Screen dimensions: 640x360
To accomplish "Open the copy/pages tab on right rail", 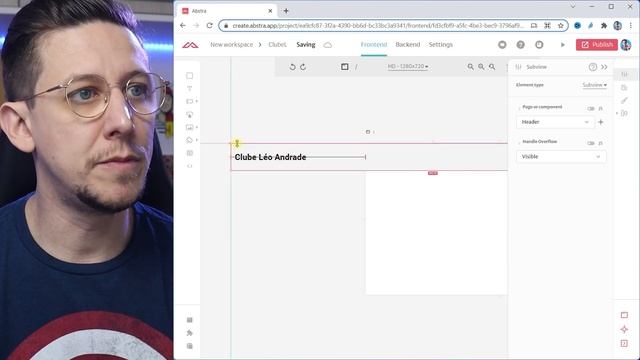I will (624, 87).
